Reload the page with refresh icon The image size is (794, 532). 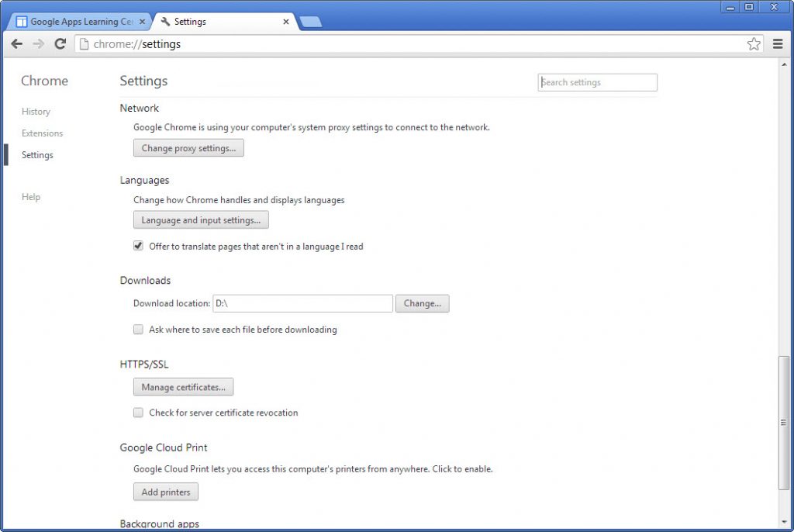click(60, 44)
